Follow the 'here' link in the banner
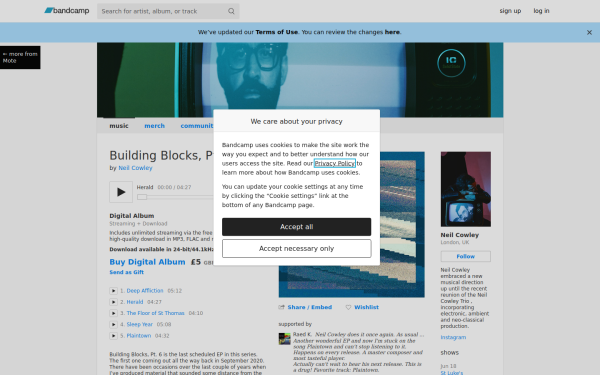Screen dimensions: 600x375 [392, 32]
